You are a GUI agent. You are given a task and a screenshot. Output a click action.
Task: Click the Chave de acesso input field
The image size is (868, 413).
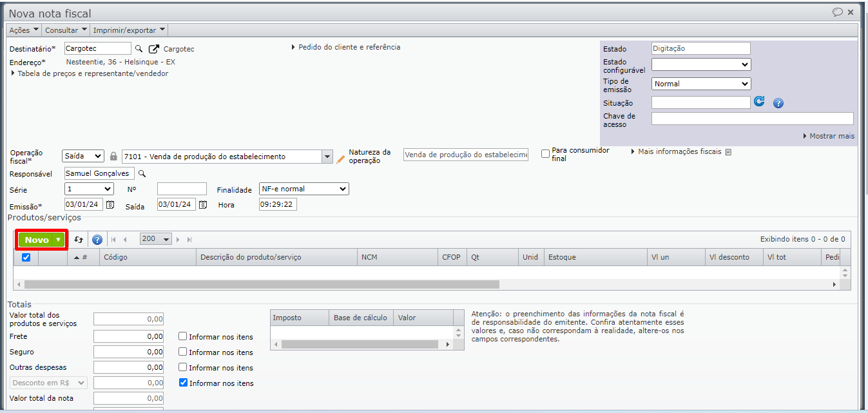coord(752,119)
